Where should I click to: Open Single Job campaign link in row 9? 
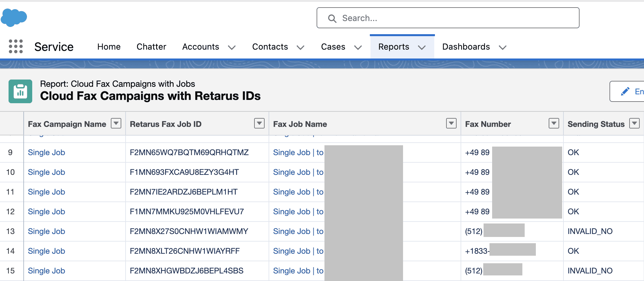point(46,152)
